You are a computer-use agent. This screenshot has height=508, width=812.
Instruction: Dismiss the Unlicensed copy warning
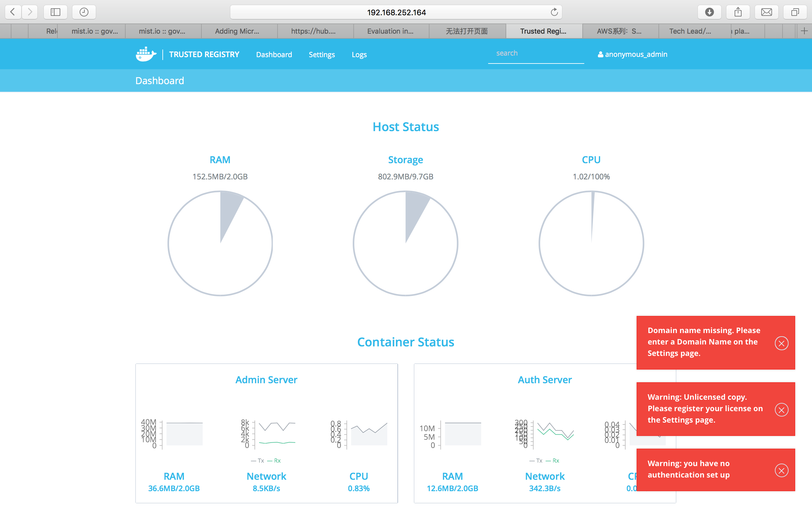782,410
